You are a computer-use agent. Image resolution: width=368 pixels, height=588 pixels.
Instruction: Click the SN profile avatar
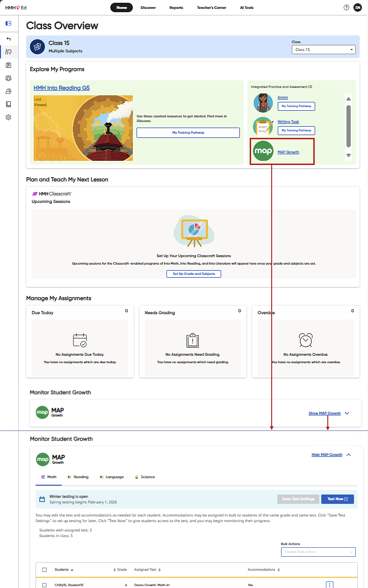click(358, 7)
